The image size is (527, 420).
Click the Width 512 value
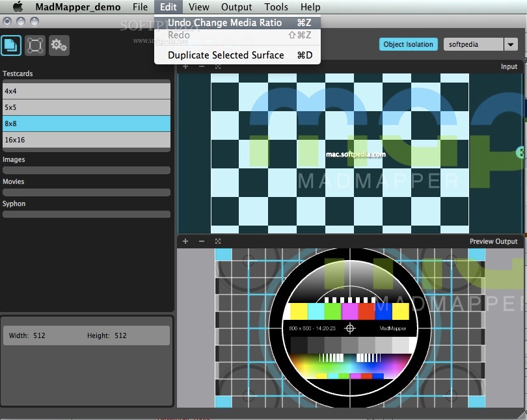point(39,335)
